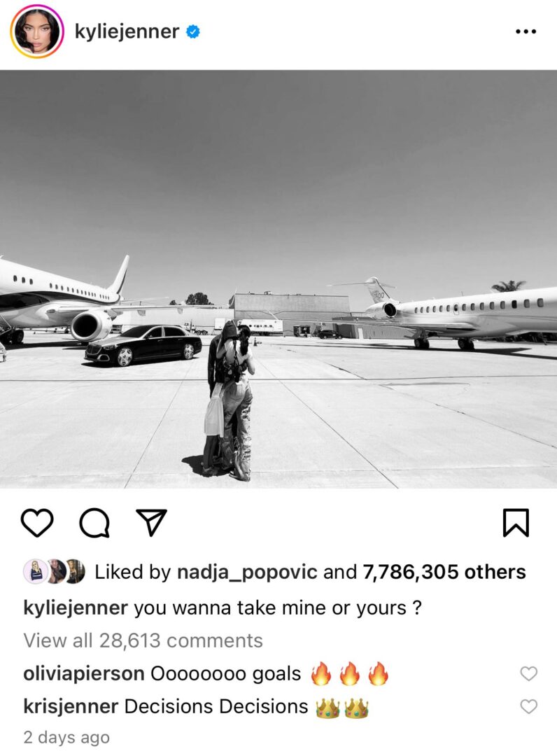The image size is (557, 756).
Task: Open oliviapierson commenter profile
Action: pyautogui.click(x=84, y=673)
